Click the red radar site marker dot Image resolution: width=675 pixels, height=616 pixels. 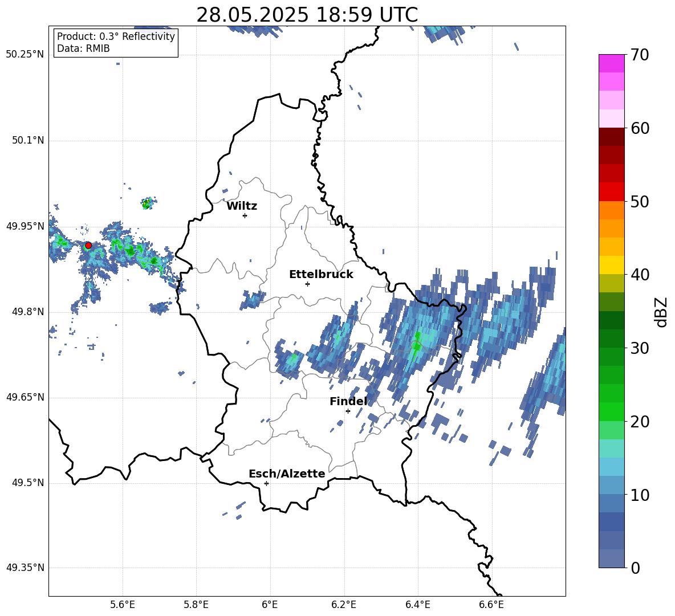(88, 246)
